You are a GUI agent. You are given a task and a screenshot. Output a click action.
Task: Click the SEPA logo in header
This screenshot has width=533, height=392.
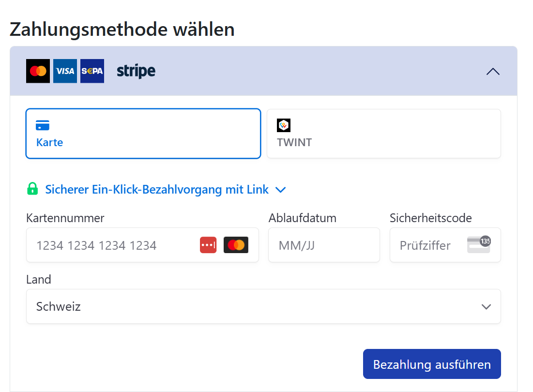[x=92, y=71]
